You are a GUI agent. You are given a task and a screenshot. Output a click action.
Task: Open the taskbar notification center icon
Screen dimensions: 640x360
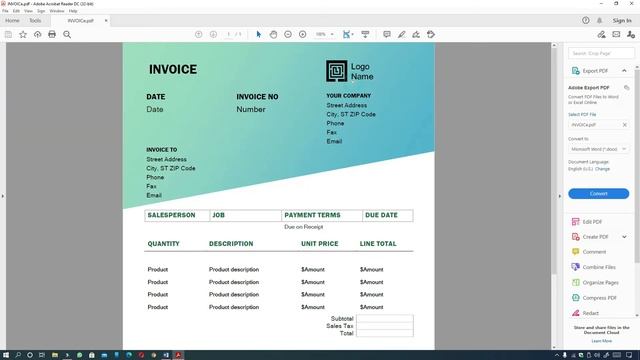pos(629,355)
